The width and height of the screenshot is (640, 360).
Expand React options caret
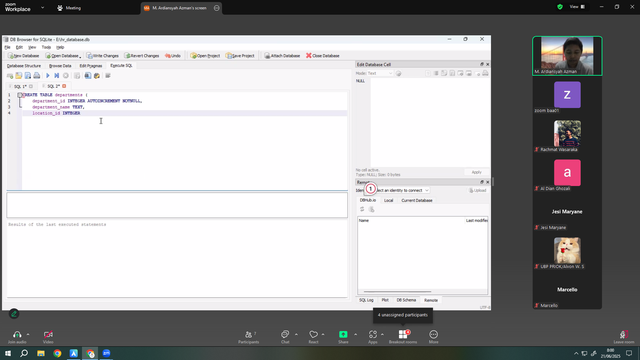(323, 334)
